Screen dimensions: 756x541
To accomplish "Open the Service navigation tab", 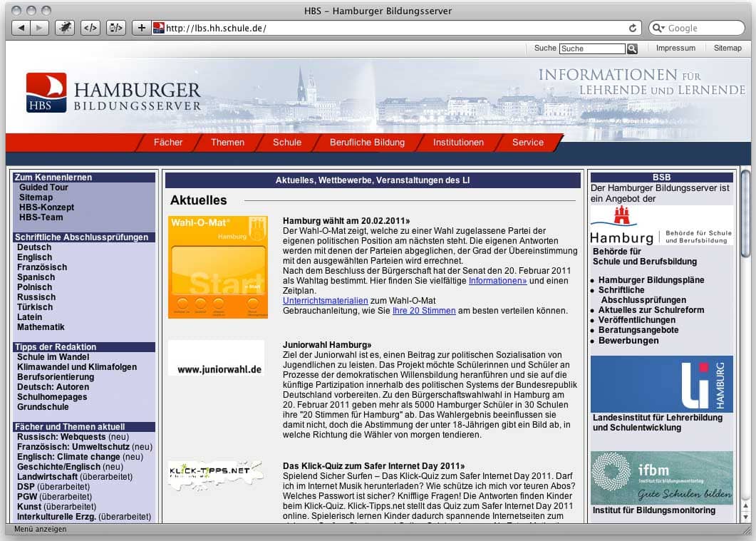I will tap(527, 142).
